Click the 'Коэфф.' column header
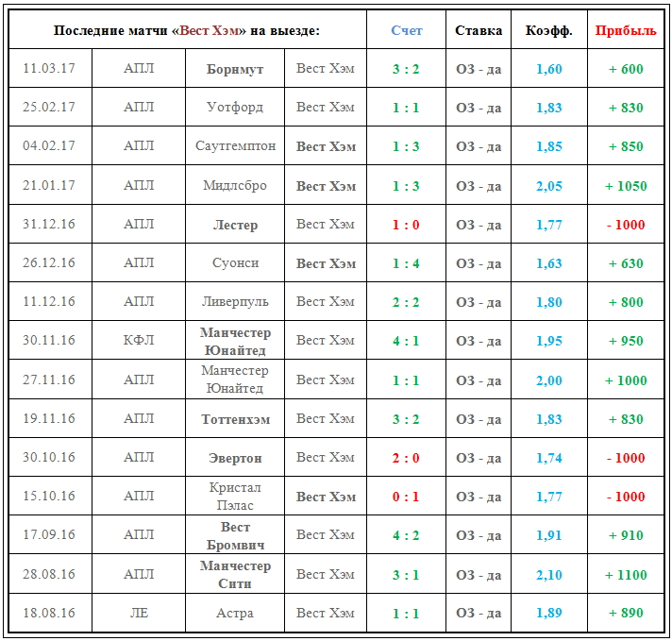 (549, 31)
